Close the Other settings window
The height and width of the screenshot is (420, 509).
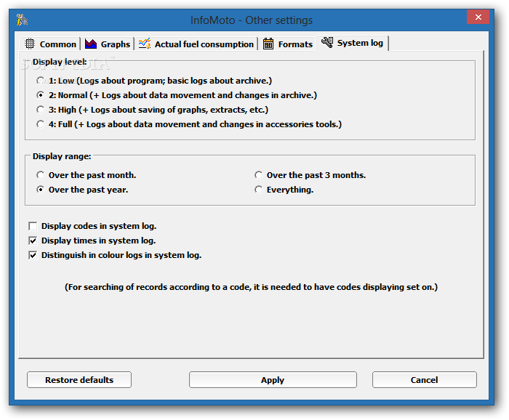[478, 17]
